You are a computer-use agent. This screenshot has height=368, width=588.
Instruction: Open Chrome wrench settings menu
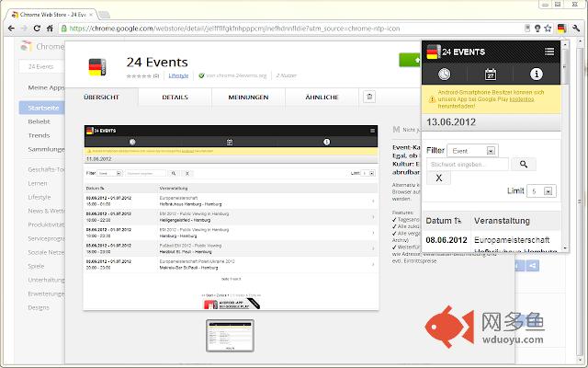coord(576,29)
